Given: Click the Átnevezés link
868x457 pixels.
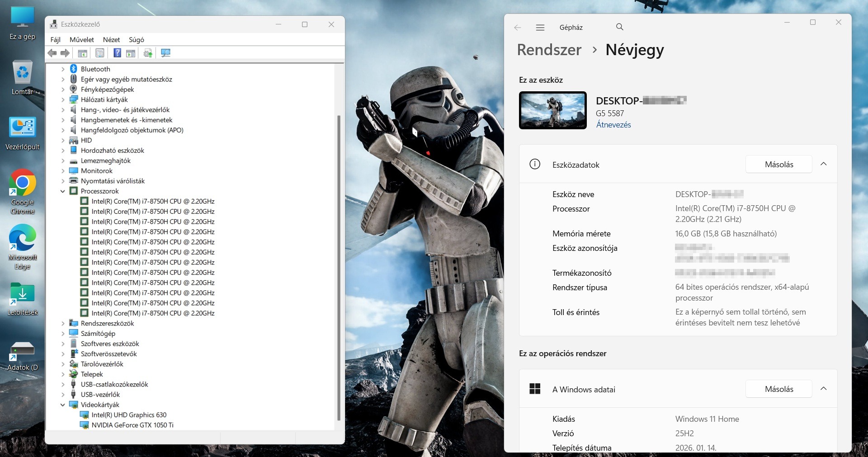Looking at the screenshot, I should 613,125.
